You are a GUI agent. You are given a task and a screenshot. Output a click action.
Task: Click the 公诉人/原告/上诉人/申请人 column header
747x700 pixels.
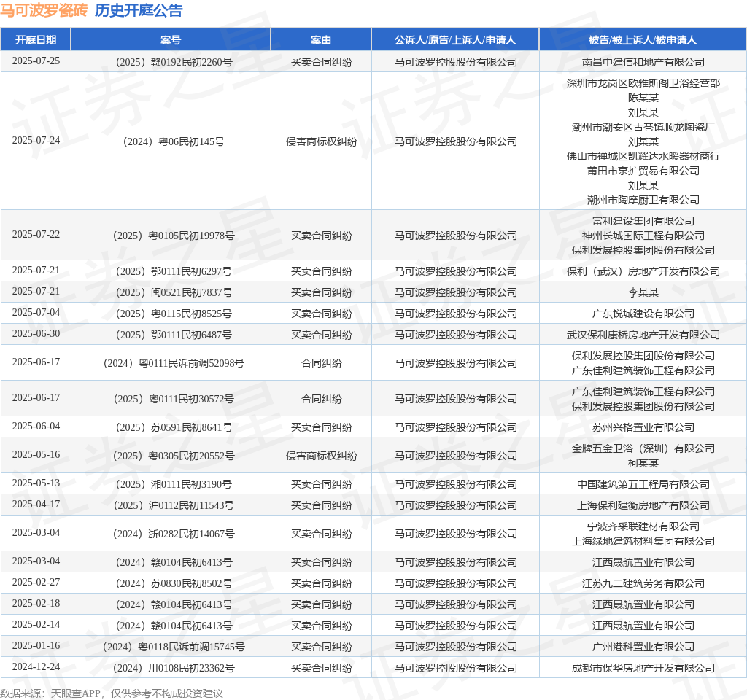click(x=455, y=40)
